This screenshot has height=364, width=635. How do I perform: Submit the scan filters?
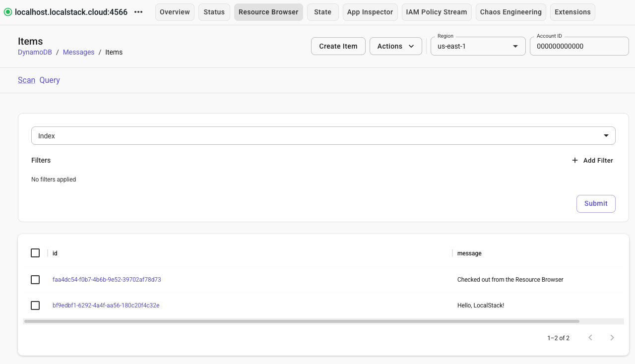(x=596, y=204)
